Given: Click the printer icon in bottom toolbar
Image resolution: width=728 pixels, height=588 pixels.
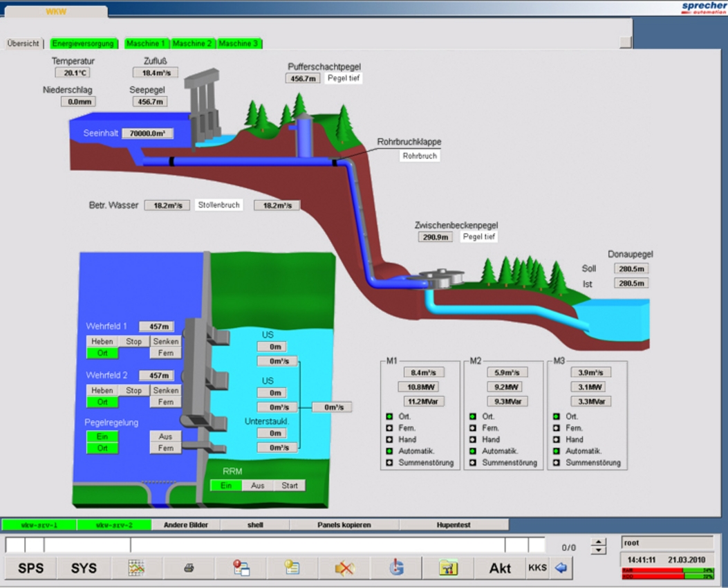Looking at the screenshot, I should tap(188, 568).
